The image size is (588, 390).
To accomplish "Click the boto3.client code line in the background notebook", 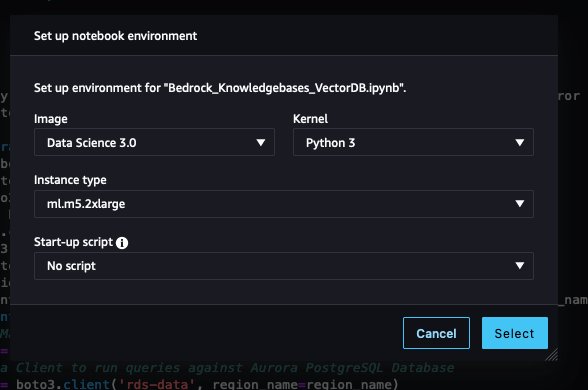I will click(199, 384).
